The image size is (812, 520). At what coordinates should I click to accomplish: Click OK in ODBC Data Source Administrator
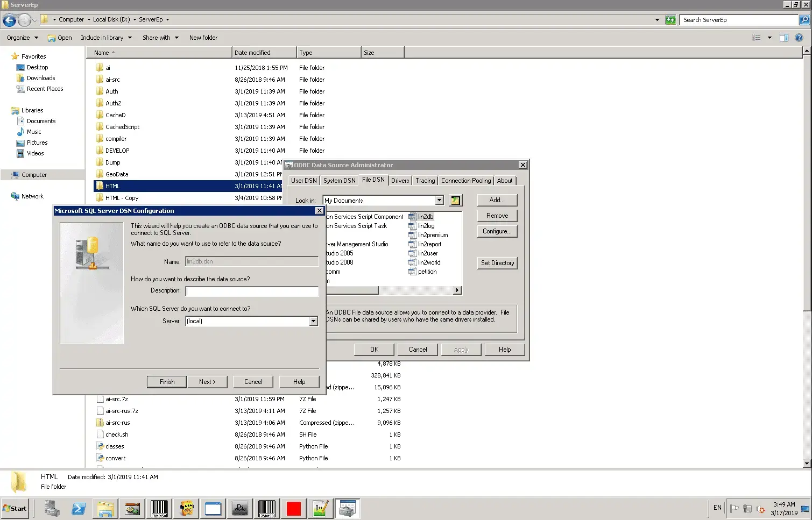pyautogui.click(x=374, y=350)
